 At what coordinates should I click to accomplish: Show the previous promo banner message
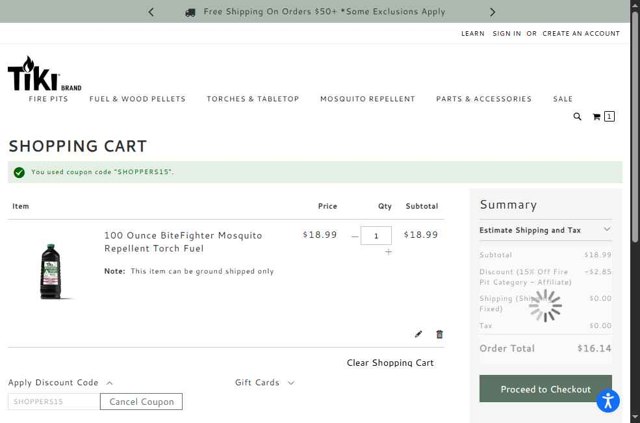(151, 12)
